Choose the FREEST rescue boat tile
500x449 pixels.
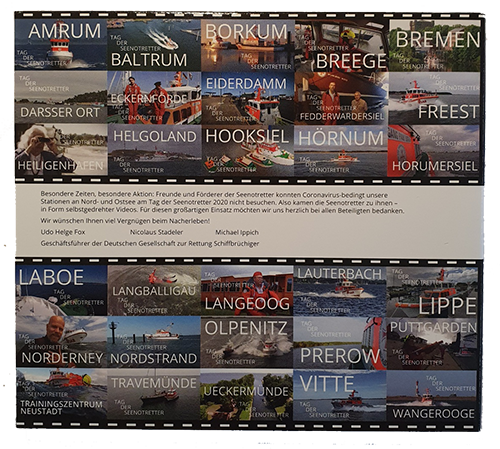pos(434,98)
